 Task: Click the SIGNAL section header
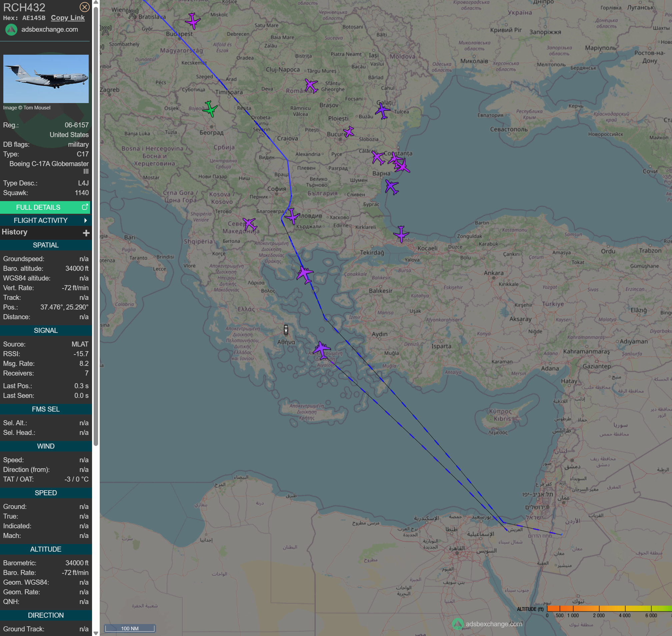(46, 331)
